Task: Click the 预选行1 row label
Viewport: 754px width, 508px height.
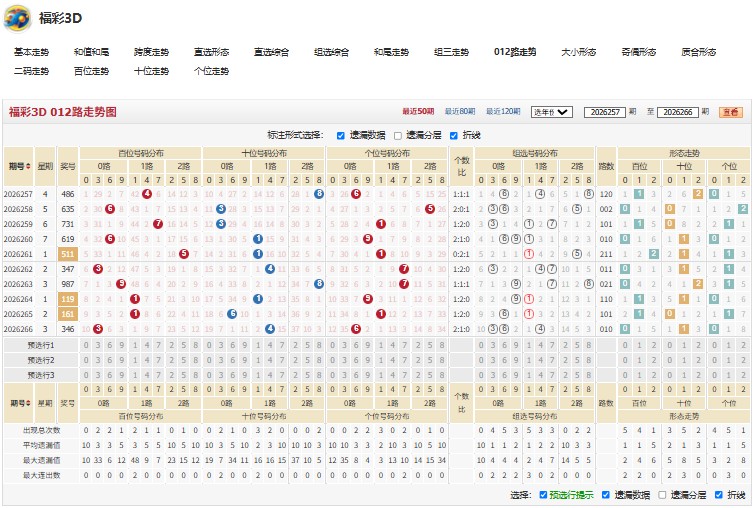Action: tap(41, 345)
